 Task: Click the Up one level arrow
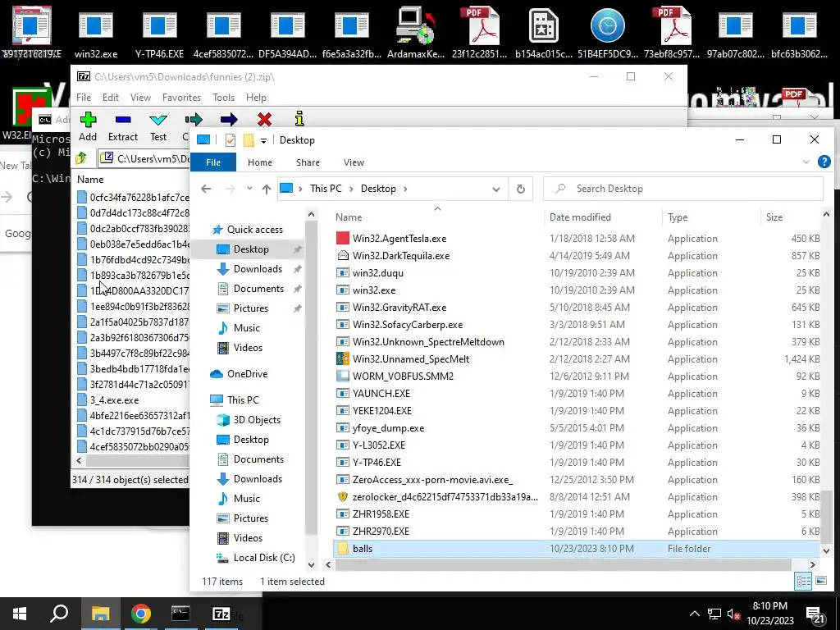click(x=267, y=189)
